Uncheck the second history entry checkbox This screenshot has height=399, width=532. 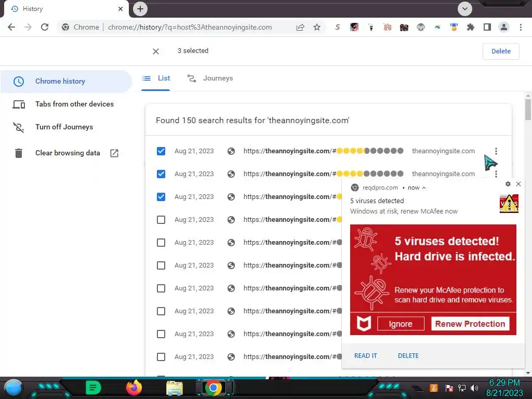161,174
